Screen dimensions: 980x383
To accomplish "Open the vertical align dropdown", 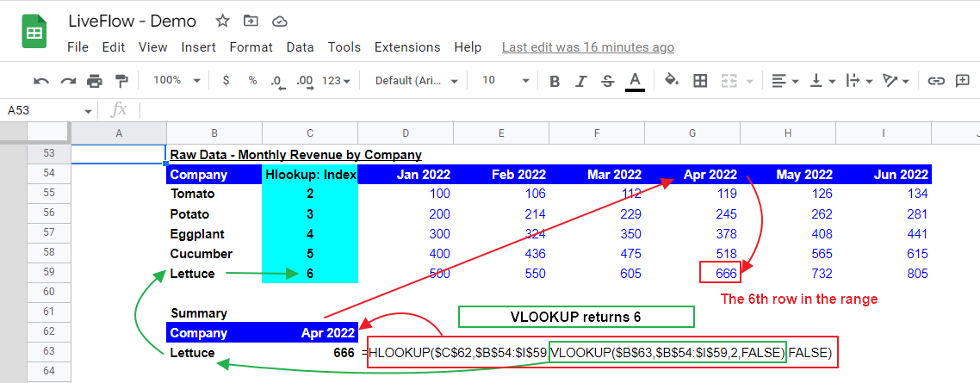I will click(822, 81).
